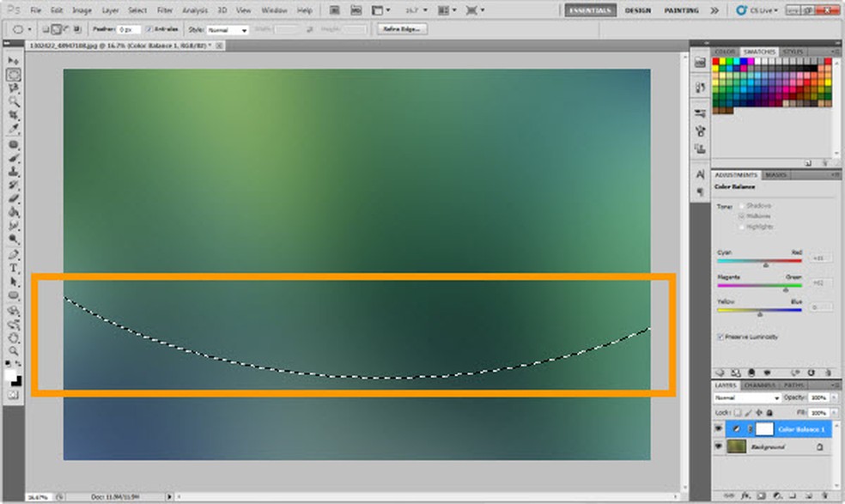Select the Clone Stamp tool
The width and height of the screenshot is (845, 504).
(14, 172)
